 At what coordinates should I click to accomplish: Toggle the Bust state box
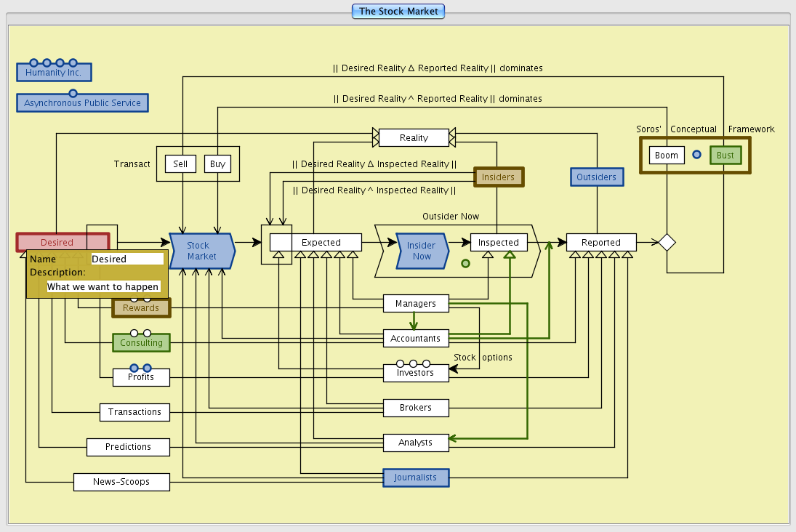(x=725, y=156)
